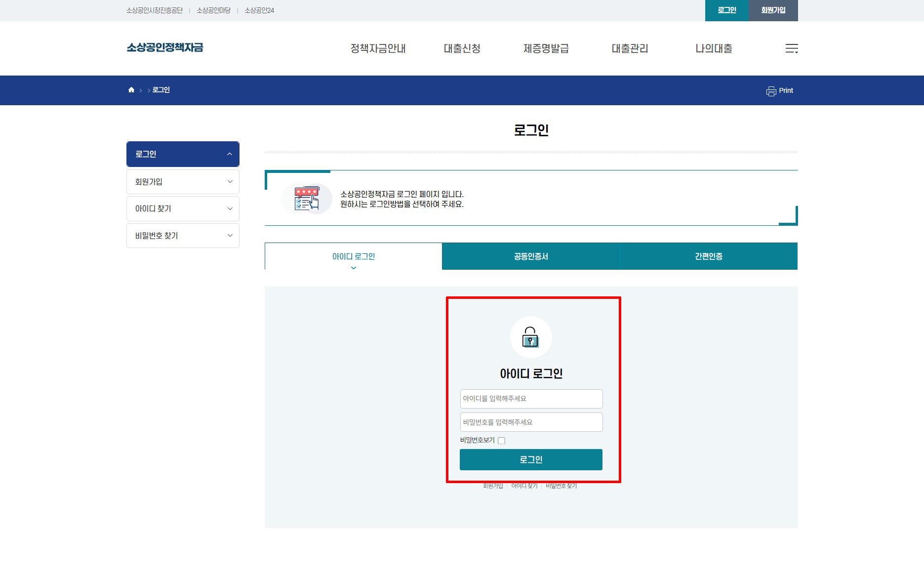Select the 아이디 로그인 tab
This screenshot has height=576, width=924.
tap(354, 256)
